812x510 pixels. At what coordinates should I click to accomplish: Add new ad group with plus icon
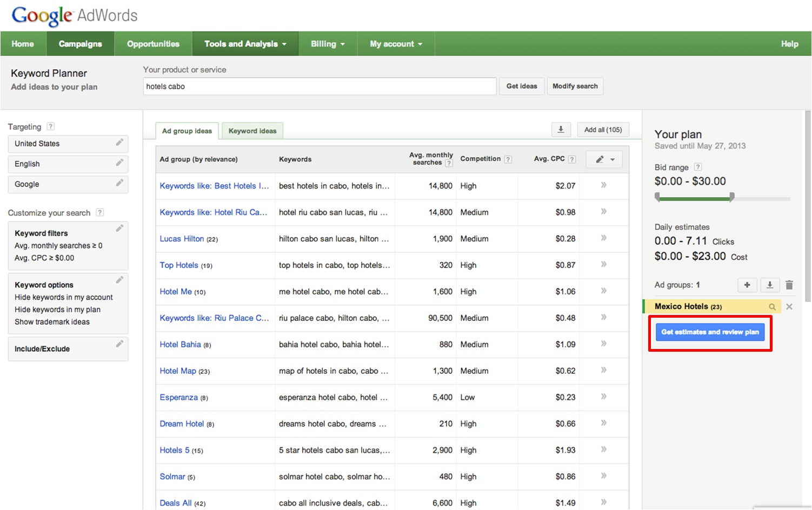tap(747, 285)
